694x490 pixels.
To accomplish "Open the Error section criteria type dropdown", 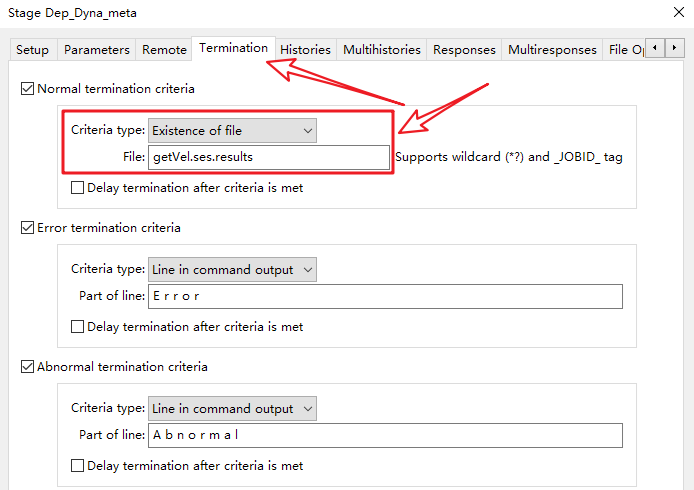I will [x=232, y=270].
